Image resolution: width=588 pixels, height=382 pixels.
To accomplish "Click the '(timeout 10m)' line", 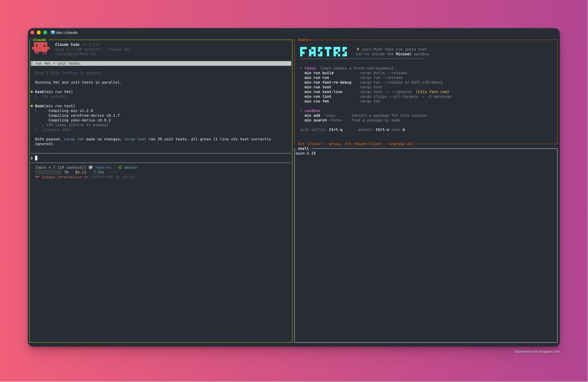I will pyautogui.click(x=56, y=130).
